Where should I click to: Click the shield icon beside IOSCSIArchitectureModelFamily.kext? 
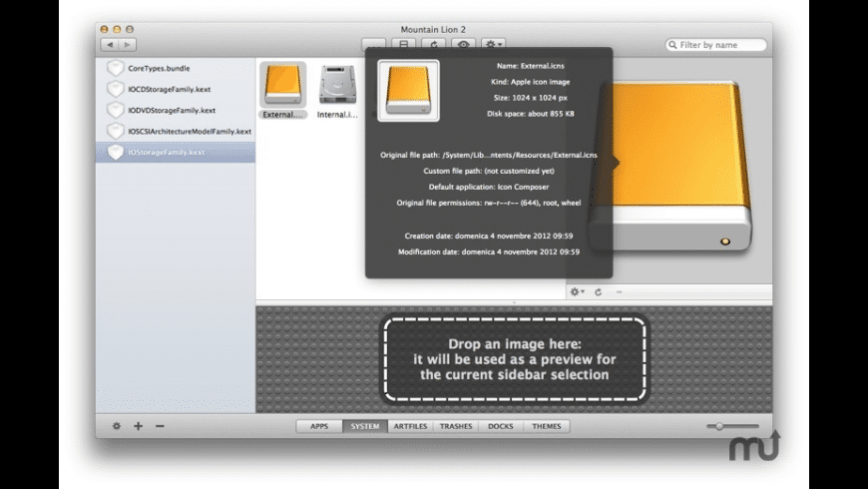click(x=115, y=131)
